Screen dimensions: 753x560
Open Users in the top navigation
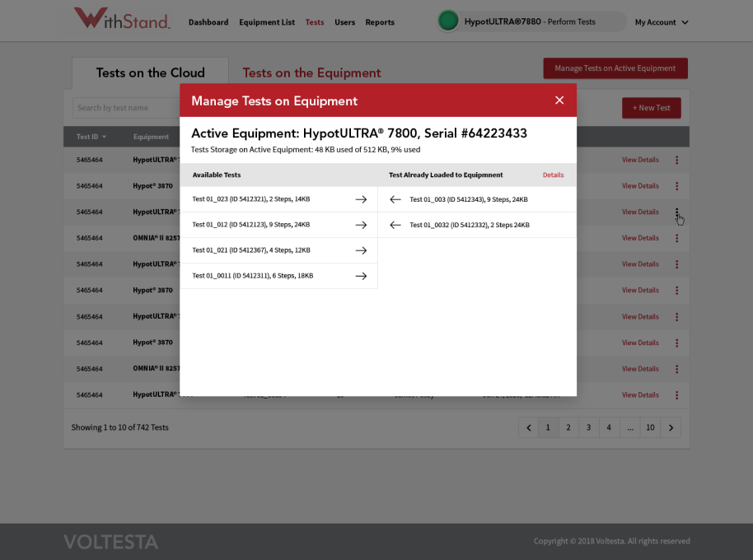point(345,22)
